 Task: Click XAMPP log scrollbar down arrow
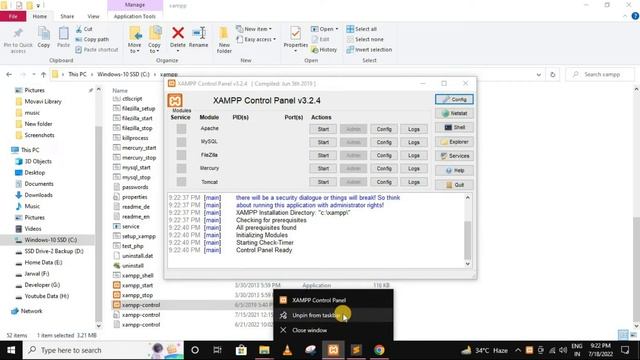coord(468,264)
